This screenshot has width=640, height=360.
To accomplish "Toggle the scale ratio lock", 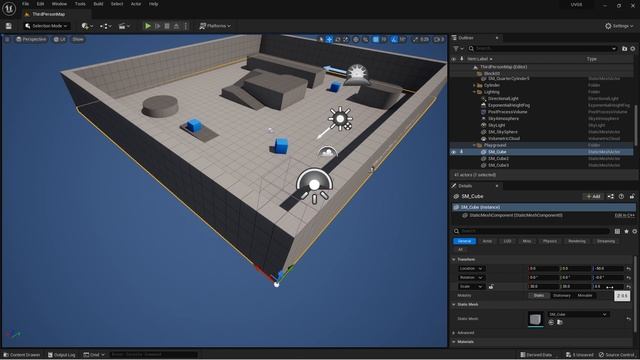I will 491,287.
